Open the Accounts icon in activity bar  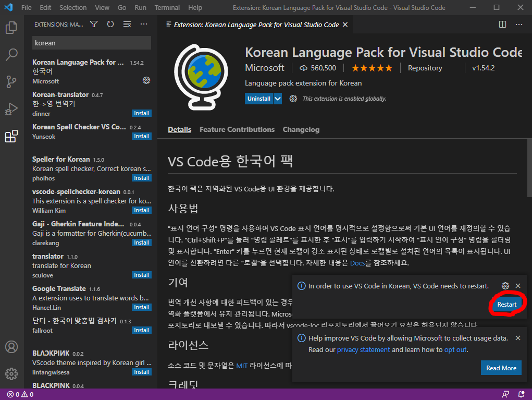(x=11, y=347)
